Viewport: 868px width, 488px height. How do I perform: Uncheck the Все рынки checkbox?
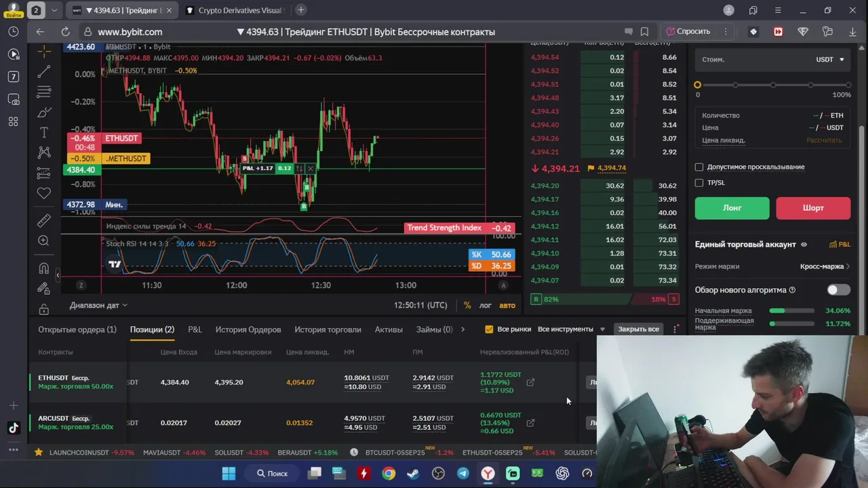[x=489, y=329]
